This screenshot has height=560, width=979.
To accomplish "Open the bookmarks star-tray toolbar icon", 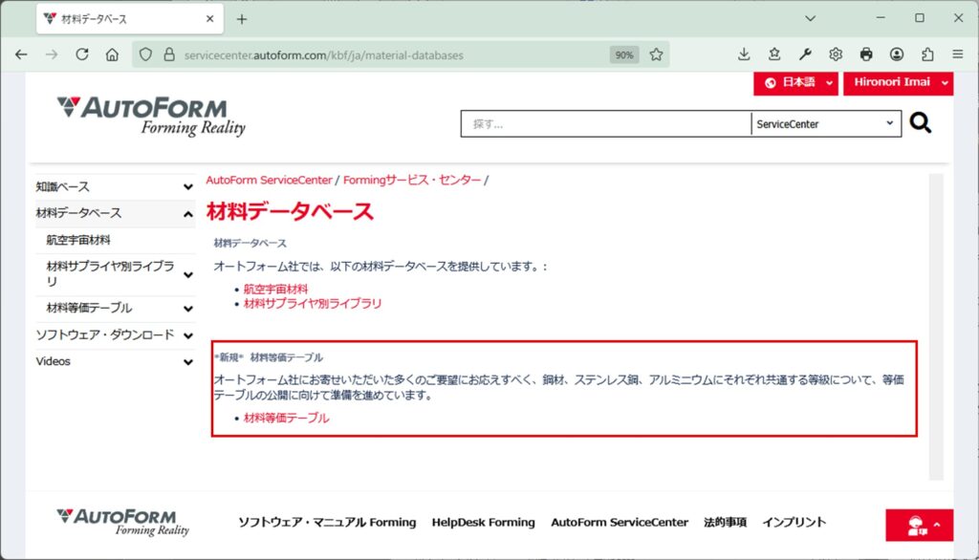I will pyautogui.click(x=774, y=54).
